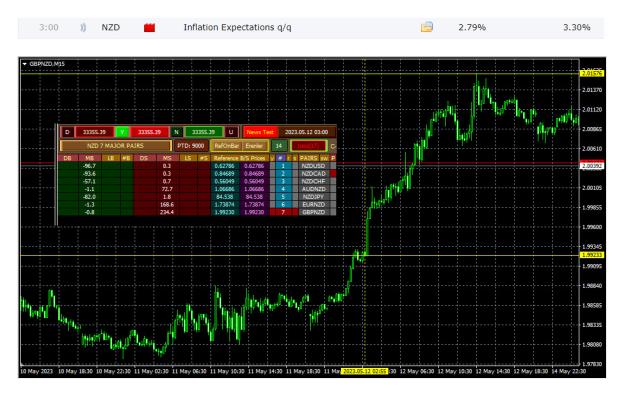Click the green 14 box

pyautogui.click(x=279, y=146)
